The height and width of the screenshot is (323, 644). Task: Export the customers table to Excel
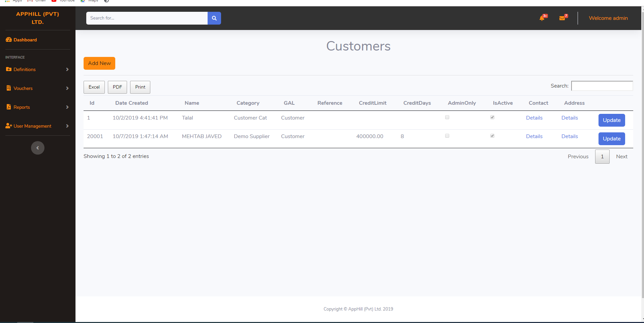[94, 87]
